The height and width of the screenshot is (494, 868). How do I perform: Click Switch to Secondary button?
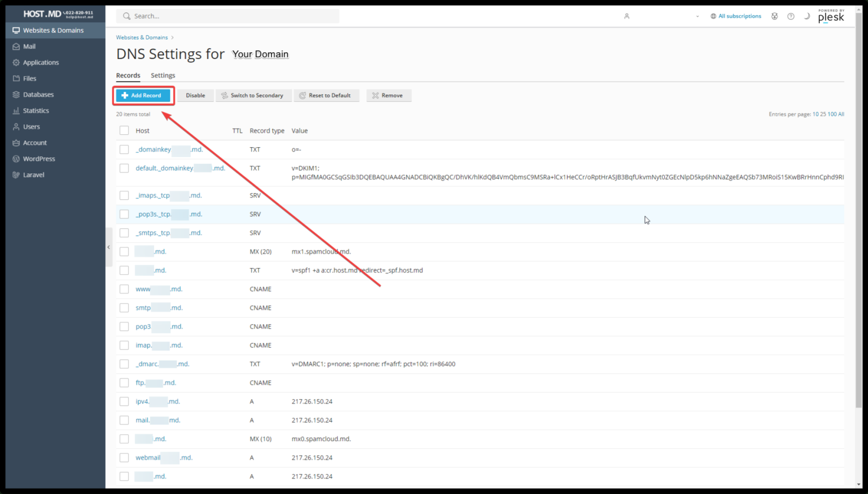click(x=253, y=95)
